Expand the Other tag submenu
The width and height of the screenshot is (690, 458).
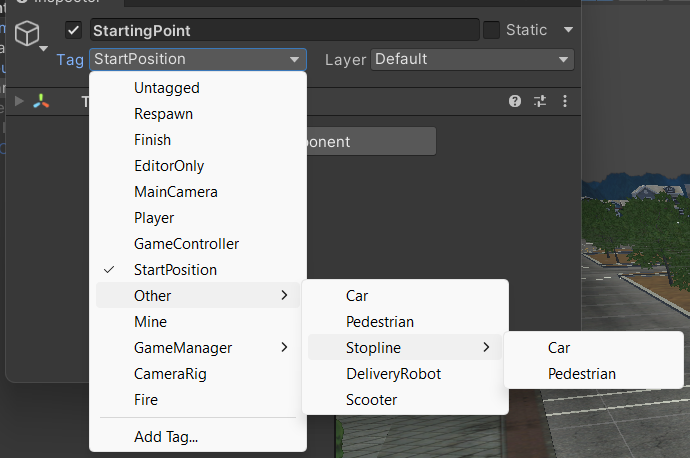[198, 296]
